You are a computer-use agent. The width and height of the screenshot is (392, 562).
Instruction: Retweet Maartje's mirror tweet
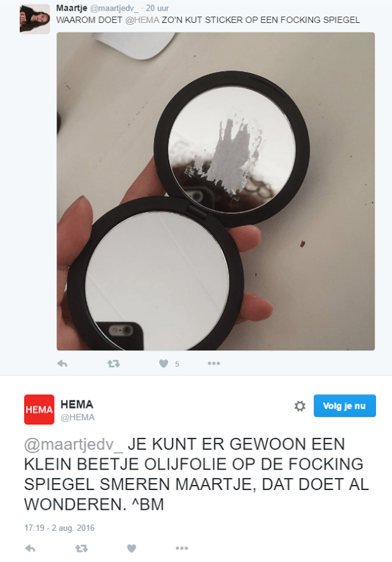pyautogui.click(x=113, y=364)
